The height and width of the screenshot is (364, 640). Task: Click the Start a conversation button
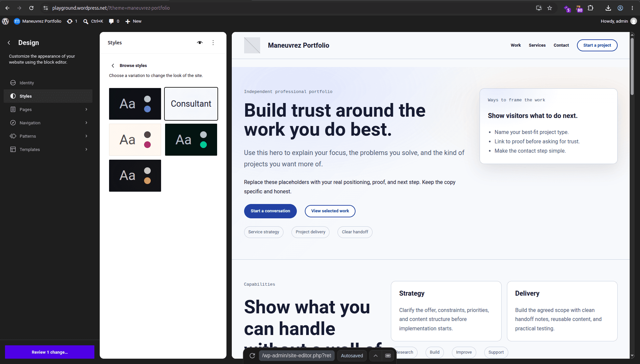coord(270,211)
